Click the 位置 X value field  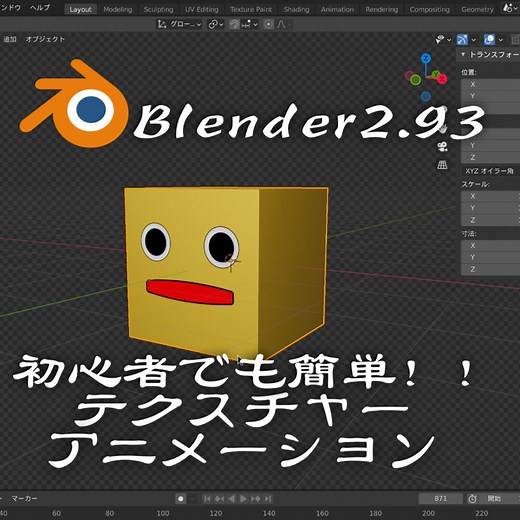[490, 84]
